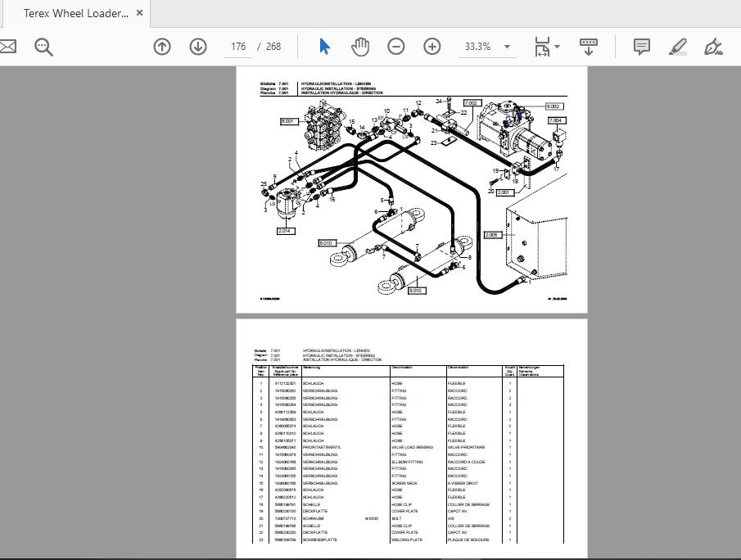Use the Marquee Zoom magnifier
This screenshot has height=560, width=741.
point(44,47)
